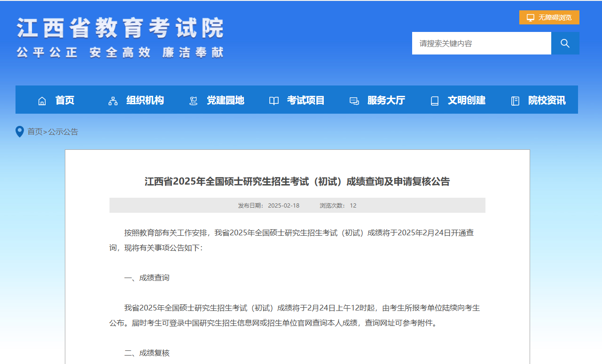602x364 pixels.
Task: Click the 无障碍浏览 button text
Action: pyautogui.click(x=555, y=17)
